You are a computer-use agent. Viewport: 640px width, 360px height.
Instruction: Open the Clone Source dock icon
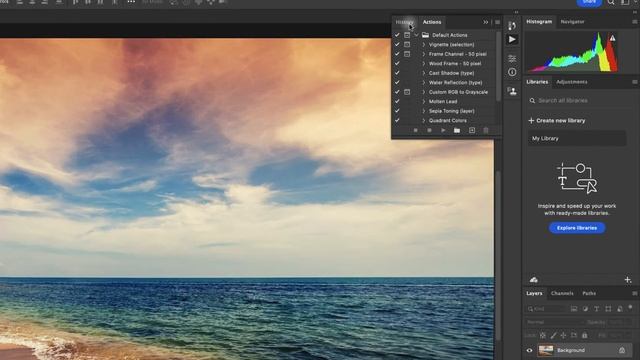pos(512,91)
